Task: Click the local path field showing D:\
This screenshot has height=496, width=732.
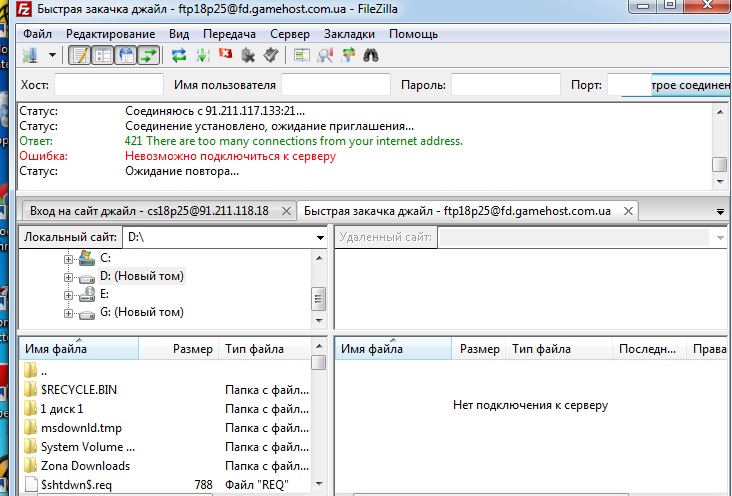Action: click(218, 237)
